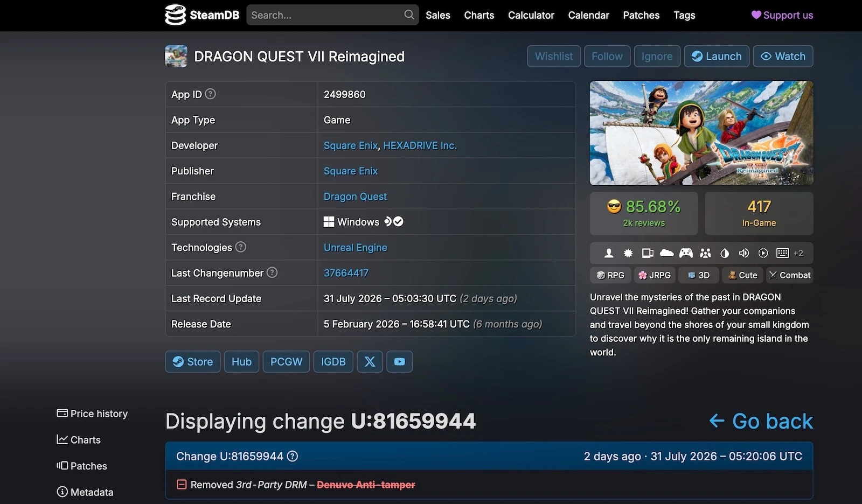Select the Cute tag
Image resolution: width=862 pixels, height=504 pixels.
pyautogui.click(x=742, y=275)
